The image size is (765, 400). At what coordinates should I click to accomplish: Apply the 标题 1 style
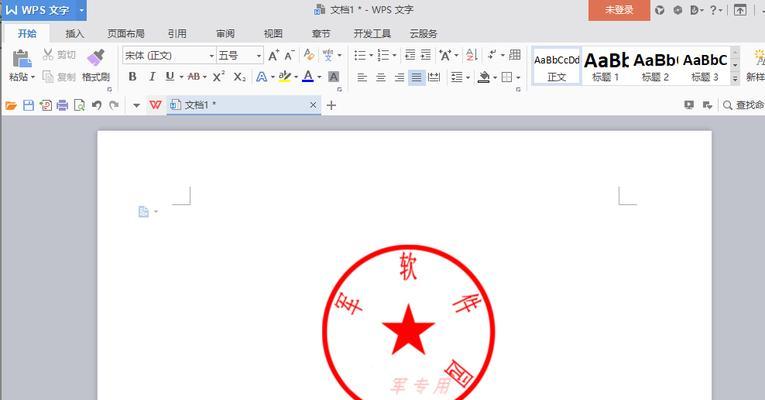[x=606, y=66]
